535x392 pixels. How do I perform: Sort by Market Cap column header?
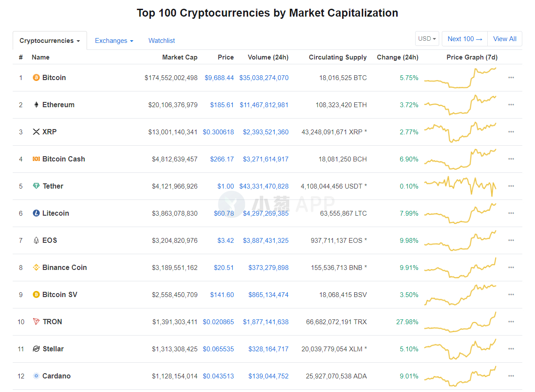[180, 57]
